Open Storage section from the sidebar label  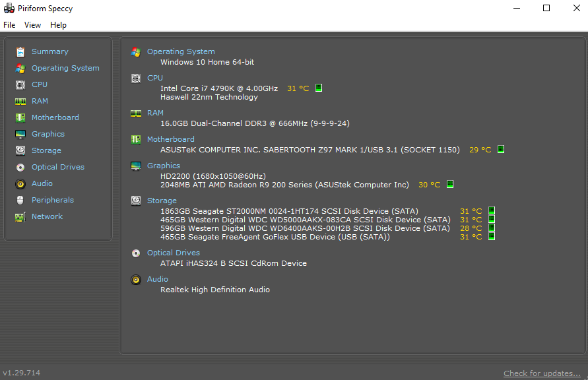pyautogui.click(x=46, y=150)
